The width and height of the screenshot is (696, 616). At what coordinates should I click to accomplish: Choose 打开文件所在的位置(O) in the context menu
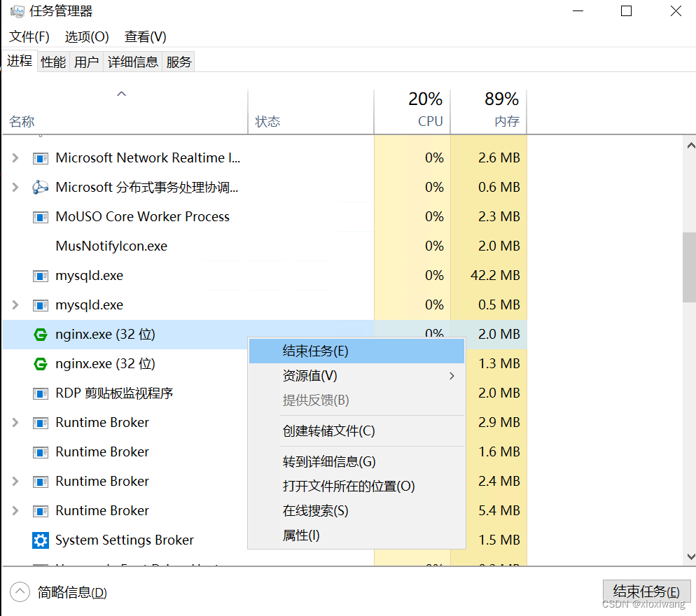(356, 486)
